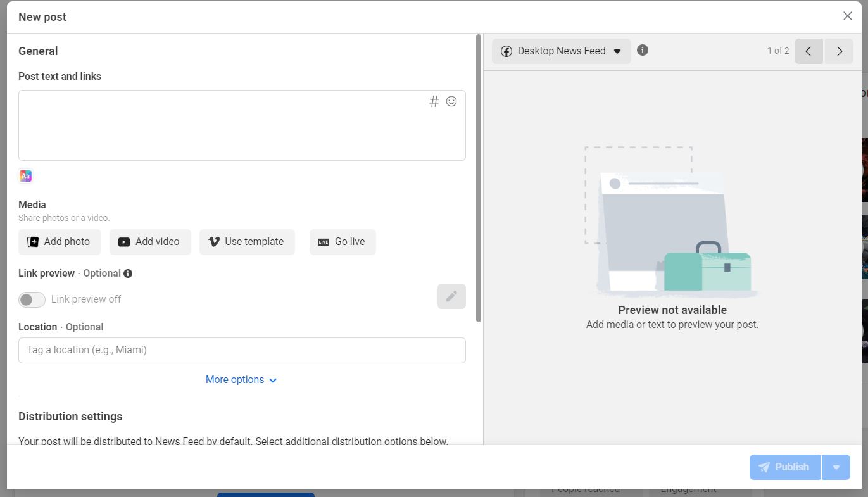This screenshot has height=497, width=868.
Task: Click info icon next to Desktop News Feed
Action: click(x=643, y=50)
